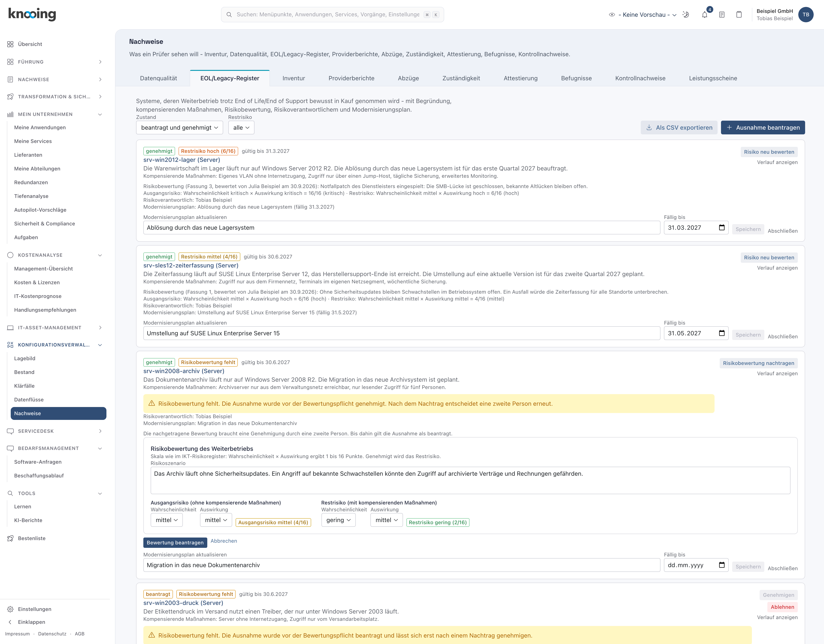Click Risikobewertung nachtragen button
This screenshot has width=824, height=644.
point(758,363)
